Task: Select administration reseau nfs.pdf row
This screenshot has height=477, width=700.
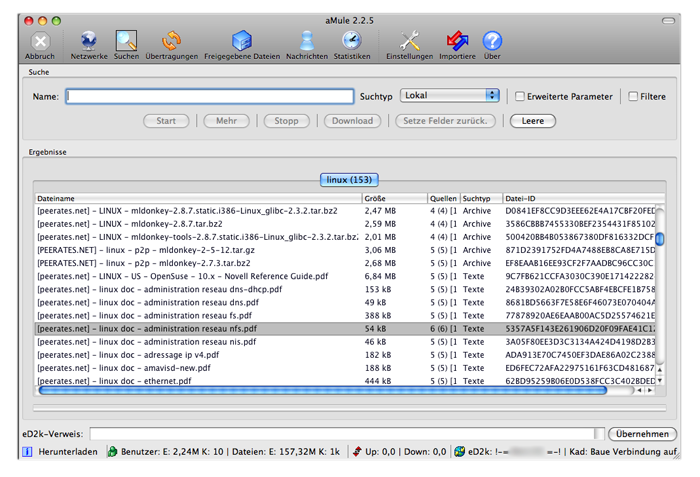Action: (x=345, y=329)
